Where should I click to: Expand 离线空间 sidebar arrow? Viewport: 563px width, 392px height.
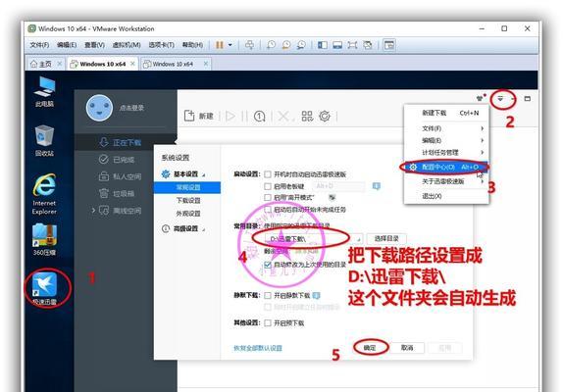tap(93, 210)
